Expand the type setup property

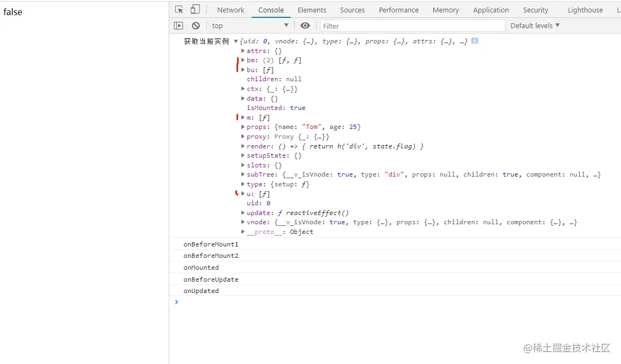coord(243,184)
